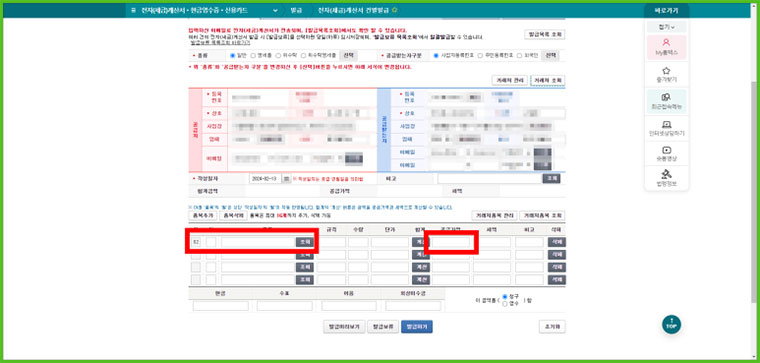Viewport: 760px width, 363px height.
Task: Click 거래처 조회 button
Action: 548,80
